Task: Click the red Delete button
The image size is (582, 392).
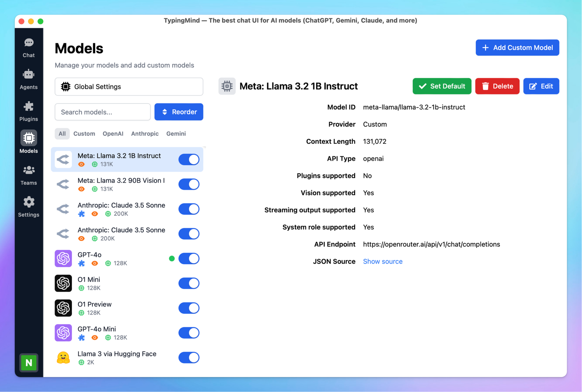Action: (497, 86)
